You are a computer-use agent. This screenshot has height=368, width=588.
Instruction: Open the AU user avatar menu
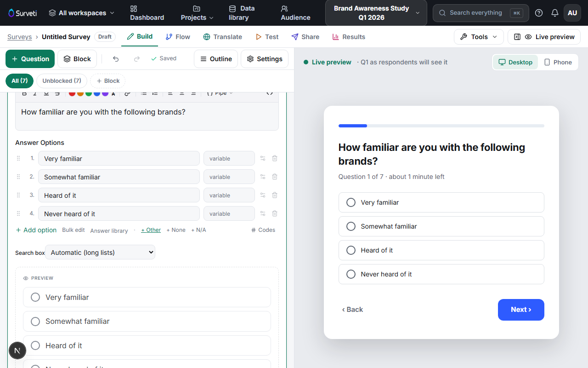coord(572,13)
